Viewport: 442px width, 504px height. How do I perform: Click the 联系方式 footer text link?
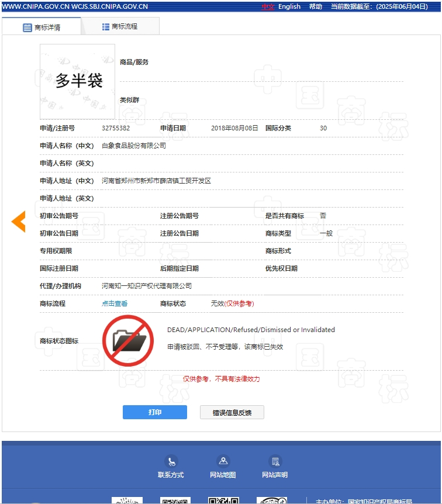171,475
